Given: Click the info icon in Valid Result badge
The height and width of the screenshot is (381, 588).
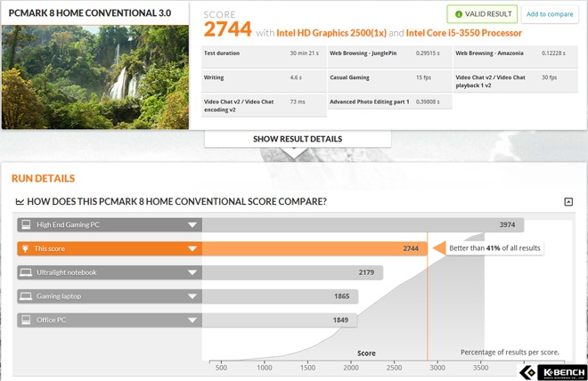Looking at the screenshot, I should (458, 14).
